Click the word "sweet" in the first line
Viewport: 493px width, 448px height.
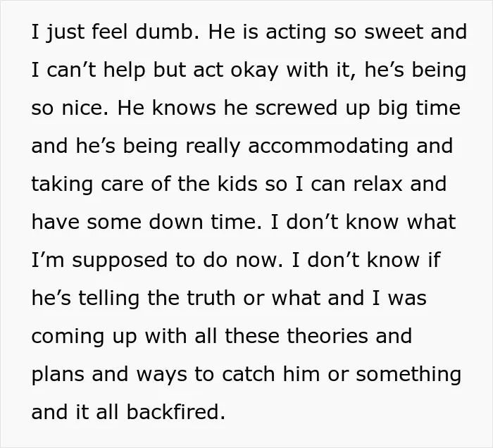pos(393,32)
